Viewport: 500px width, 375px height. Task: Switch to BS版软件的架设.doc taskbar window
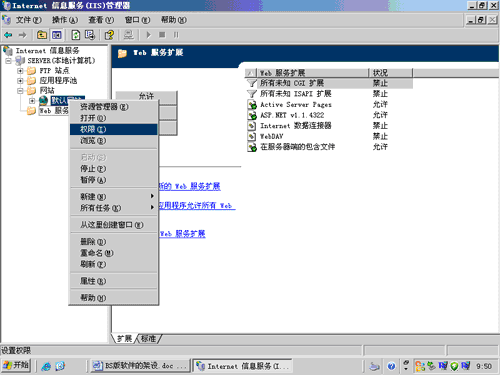140,366
